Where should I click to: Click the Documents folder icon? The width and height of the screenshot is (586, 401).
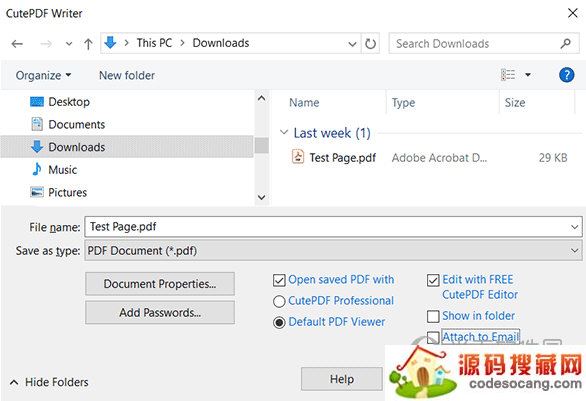pos(37,124)
